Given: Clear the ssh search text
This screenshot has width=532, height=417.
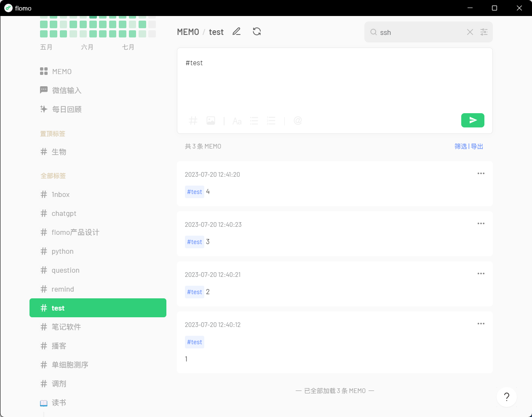Looking at the screenshot, I should [x=470, y=32].
